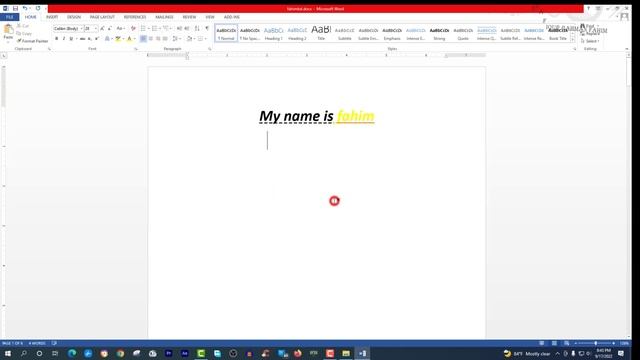640x360 pixels.
Task: Grow the font size with the larger A
Action: point(102,29)
